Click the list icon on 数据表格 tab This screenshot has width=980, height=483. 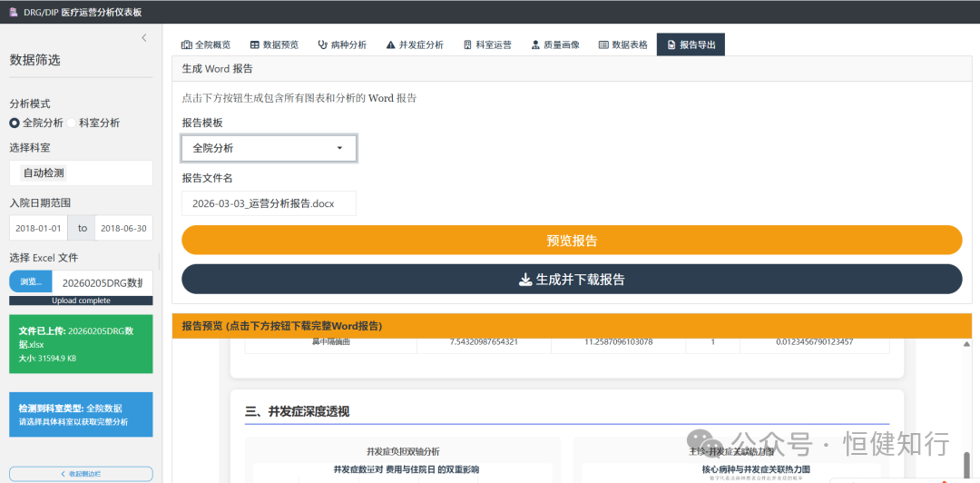[x=603, y=45]
